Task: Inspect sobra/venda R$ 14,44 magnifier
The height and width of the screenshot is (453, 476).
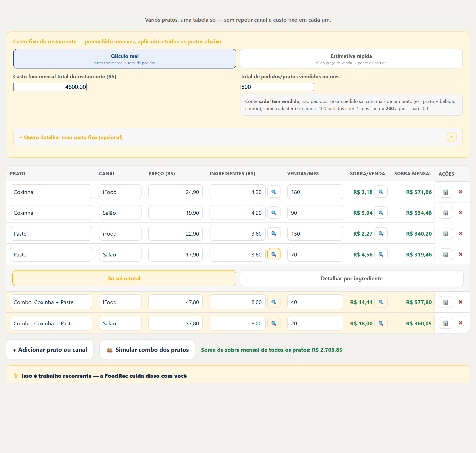Action: pos(381,302)
